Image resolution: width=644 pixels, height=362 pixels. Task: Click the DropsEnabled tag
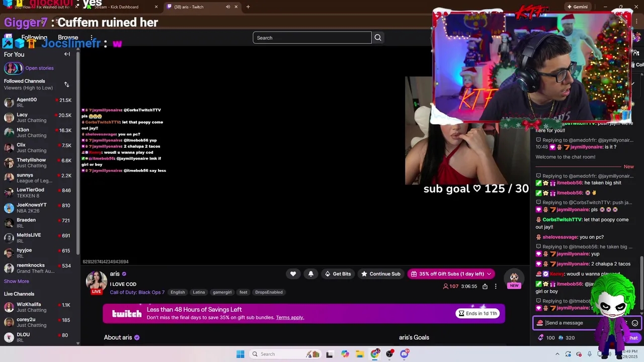pyautogui.click(x=269, y=292)
